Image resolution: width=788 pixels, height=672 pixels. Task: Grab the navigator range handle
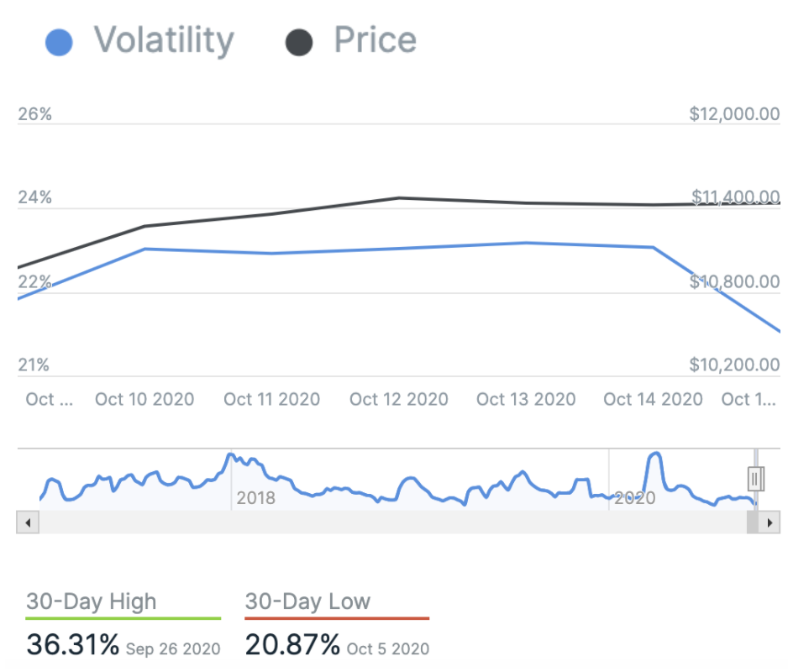[755, 479]
